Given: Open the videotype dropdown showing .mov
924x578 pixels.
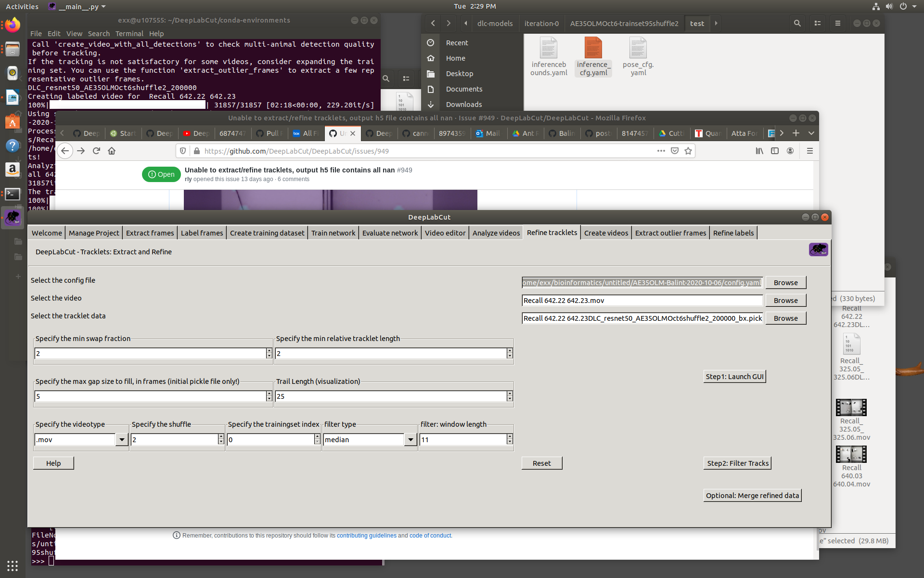Looking at the screenshot, I should click(x=122, y=439).
